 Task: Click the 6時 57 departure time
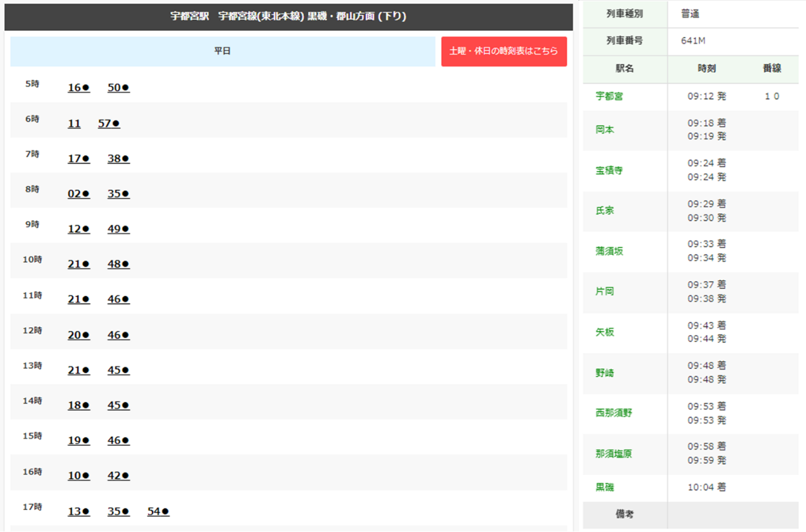[x=109, y=124]
